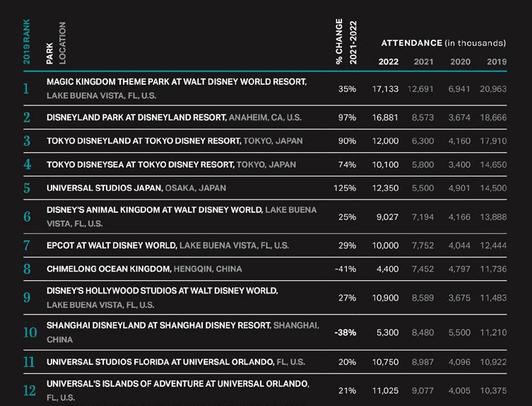Click Chimelong Ocean Kingdom park name
The height and width of the screenshot is (406, 532).
coord(108,269)
